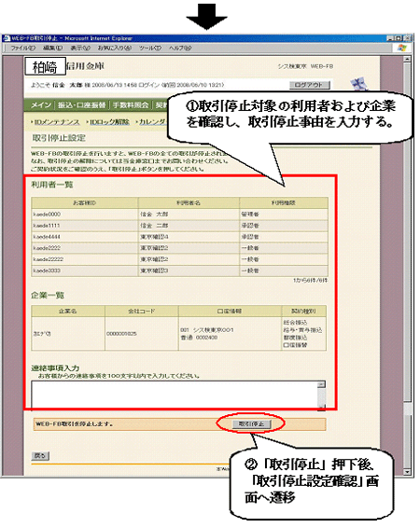The image size is (420, 527).
Task: Click the 利用者一覧 section heading
Action: (x=52, y=185)
